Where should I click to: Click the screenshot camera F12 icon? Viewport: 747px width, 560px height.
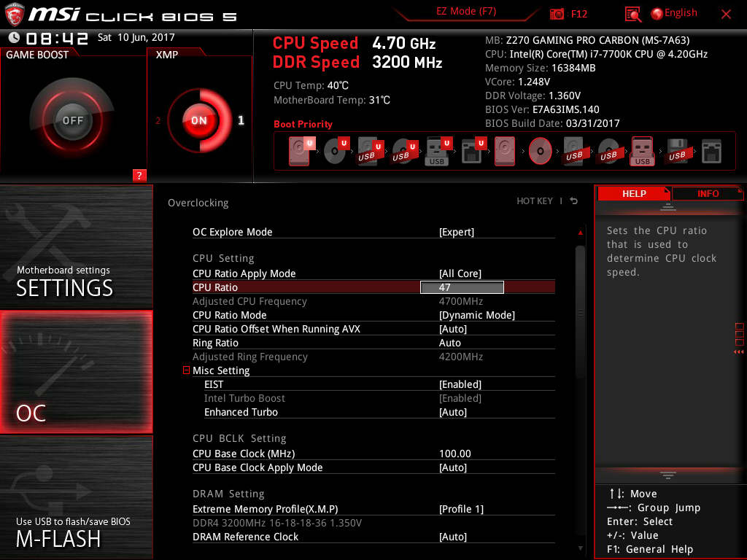[x=557, y=14]
